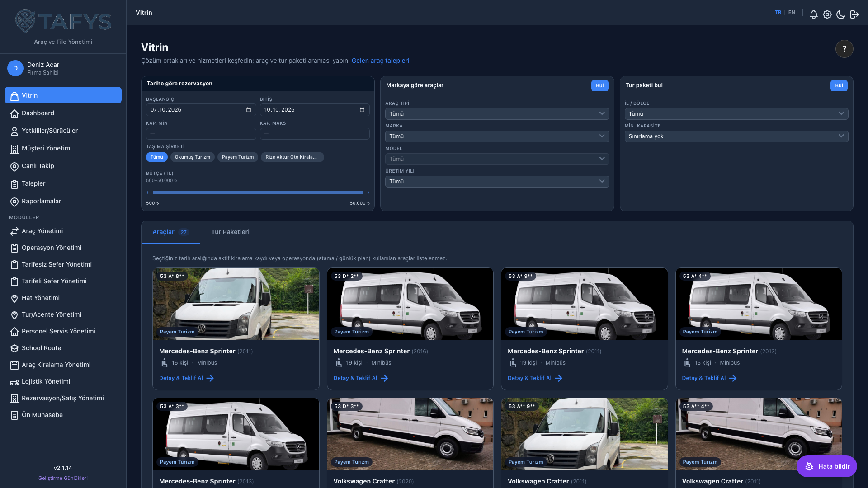868x488 pixels.
Task: Select the Payem Turizm filter chip
Action: (238, 157)
